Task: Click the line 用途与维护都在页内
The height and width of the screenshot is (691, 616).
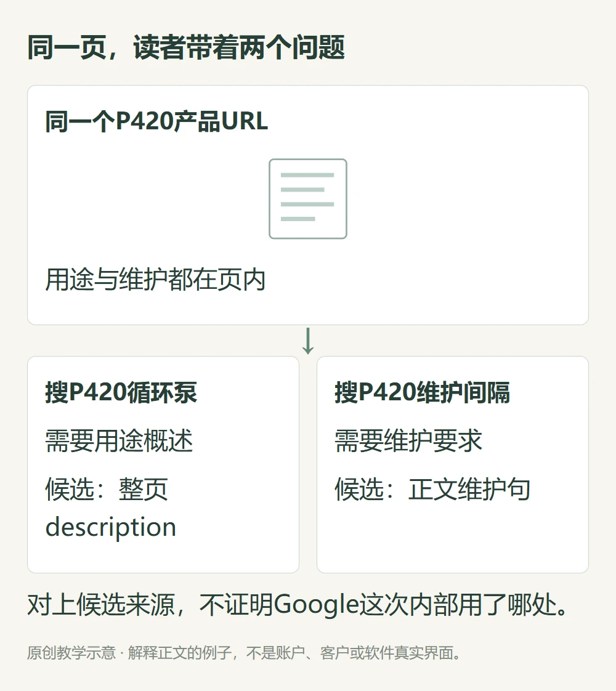Action: (155, 280)
